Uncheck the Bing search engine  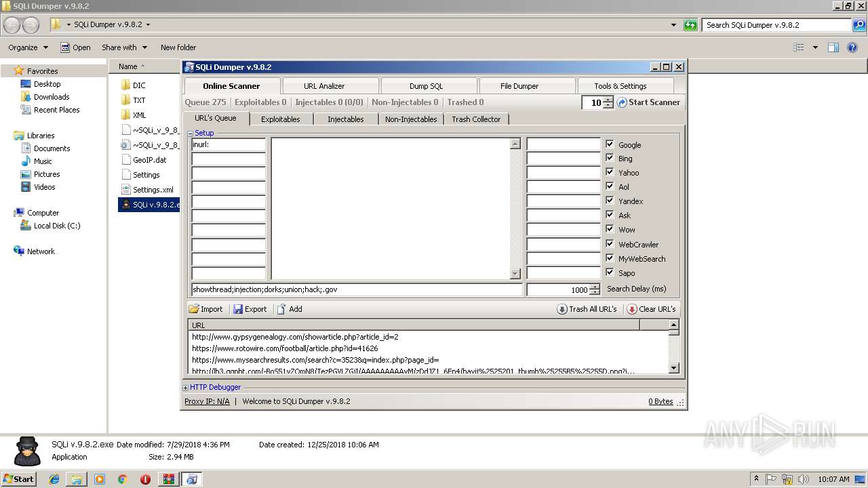(x=610, y=158)
